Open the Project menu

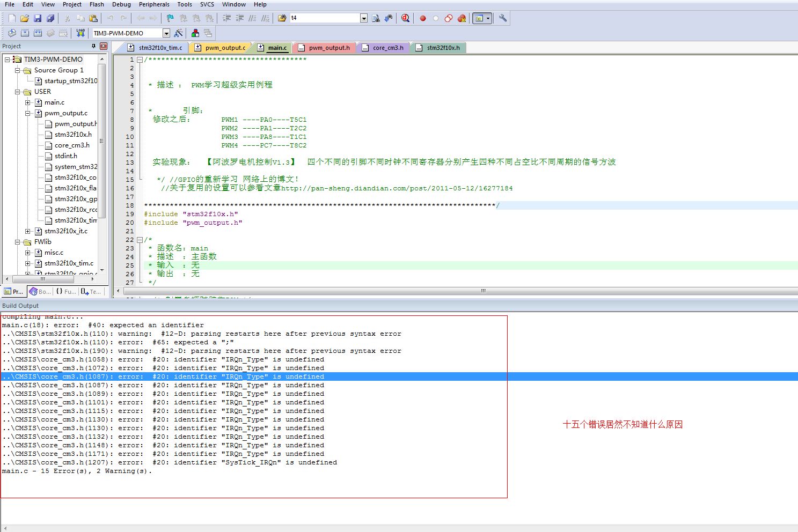[x=72, y=4]
